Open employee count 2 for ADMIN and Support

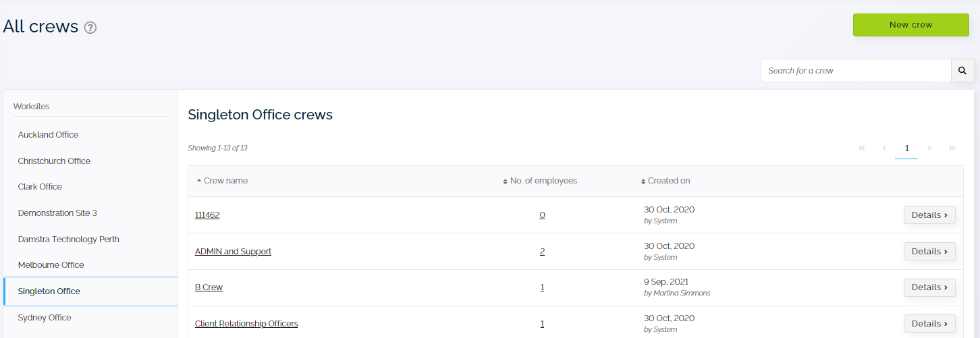pos(542,252)
